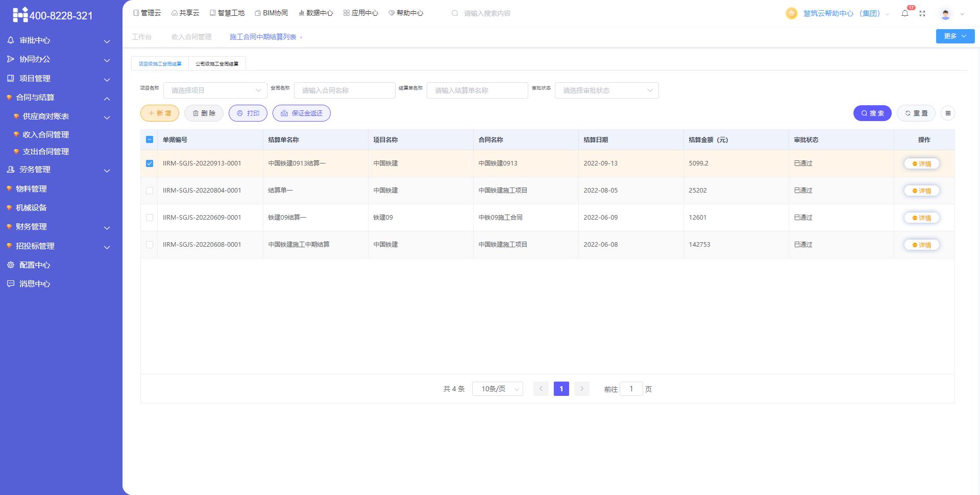Screen dimensions: 980x495
Task: Open 详情 for 结算单一 row
Action: 922,191
